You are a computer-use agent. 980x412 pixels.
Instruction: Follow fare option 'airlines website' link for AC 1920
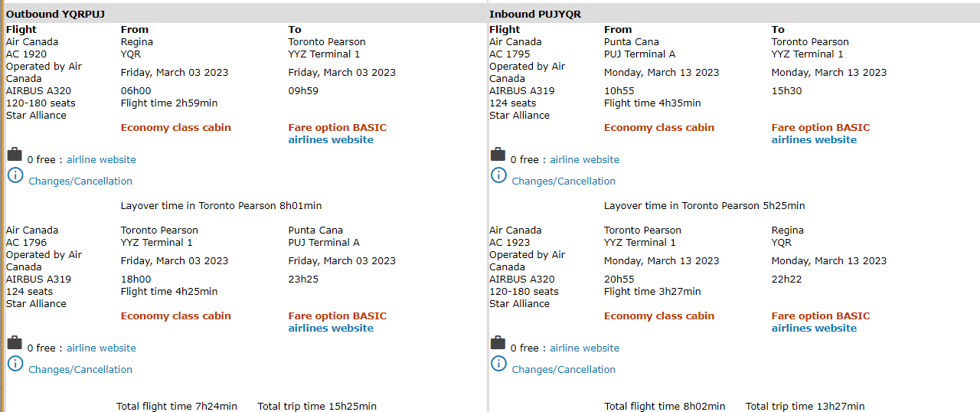point(331,140)
